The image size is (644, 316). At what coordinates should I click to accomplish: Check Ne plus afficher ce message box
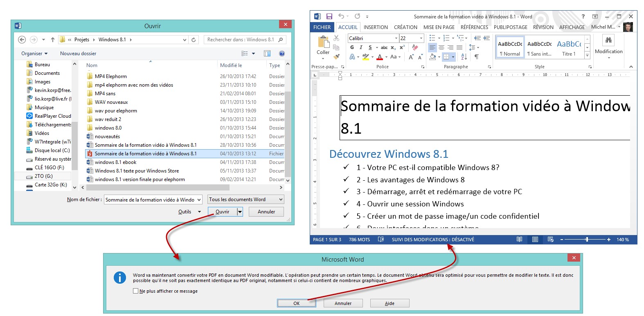(x=135, y=291)
